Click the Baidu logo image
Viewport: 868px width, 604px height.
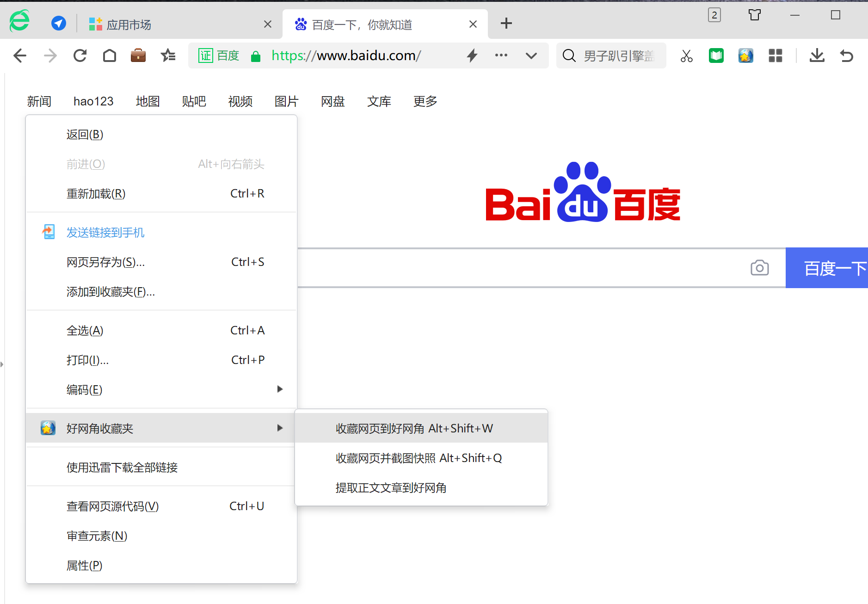[x=583, y=192]
